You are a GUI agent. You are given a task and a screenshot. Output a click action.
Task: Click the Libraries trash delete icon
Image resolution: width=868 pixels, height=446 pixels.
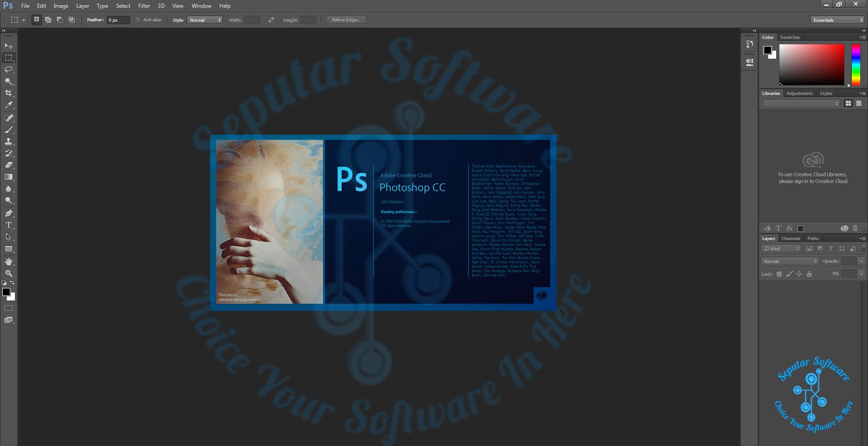[855, 228]
